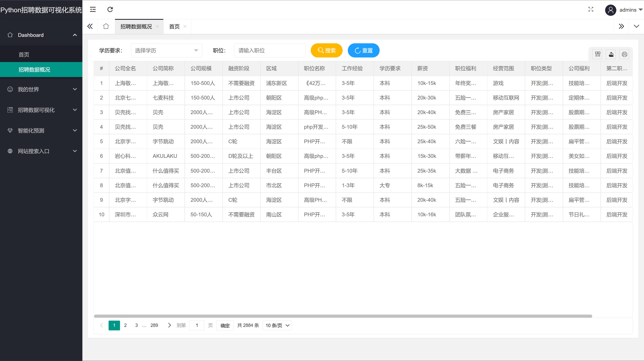Expand the 我的世界 menu
The image size is (644, 361).
tap(75, 89)
